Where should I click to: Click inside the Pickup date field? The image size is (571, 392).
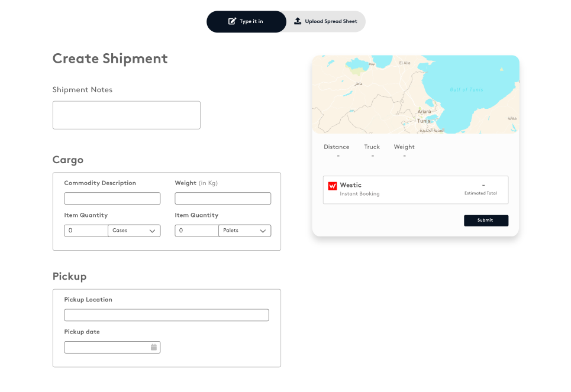(107, 347)
